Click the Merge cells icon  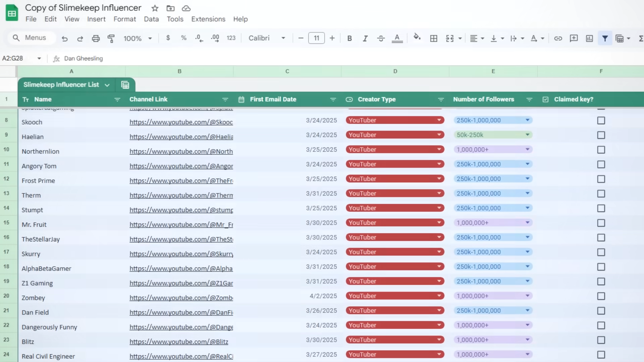[x=450, y=39]
